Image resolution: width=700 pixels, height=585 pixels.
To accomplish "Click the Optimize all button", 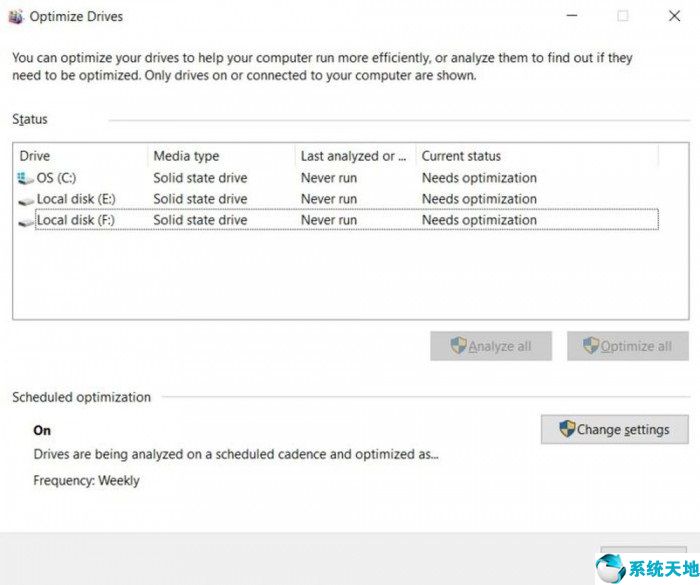I will (x=628, y=346).
